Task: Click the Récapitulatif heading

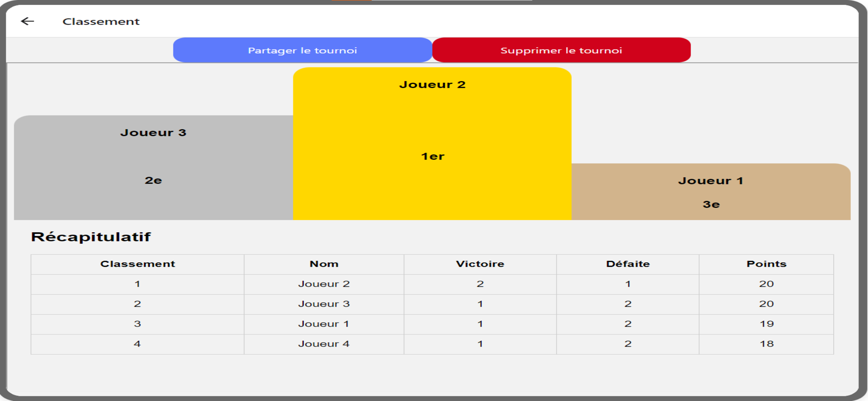Action: click(91, 237)
